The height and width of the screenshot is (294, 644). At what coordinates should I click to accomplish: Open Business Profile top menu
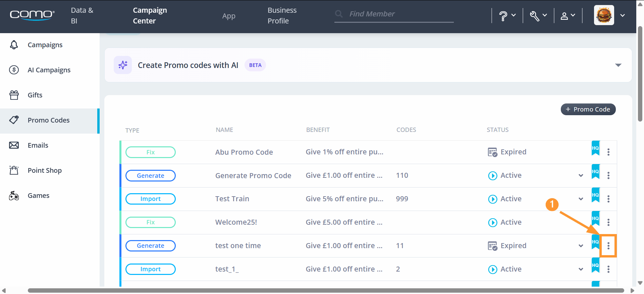(282, 15)
